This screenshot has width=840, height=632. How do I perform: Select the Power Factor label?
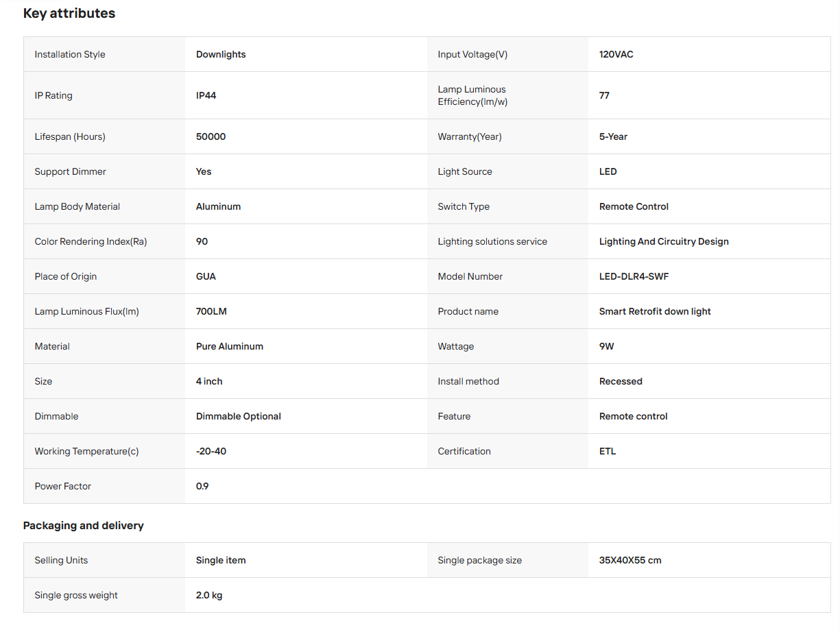[x=63, y=486]
